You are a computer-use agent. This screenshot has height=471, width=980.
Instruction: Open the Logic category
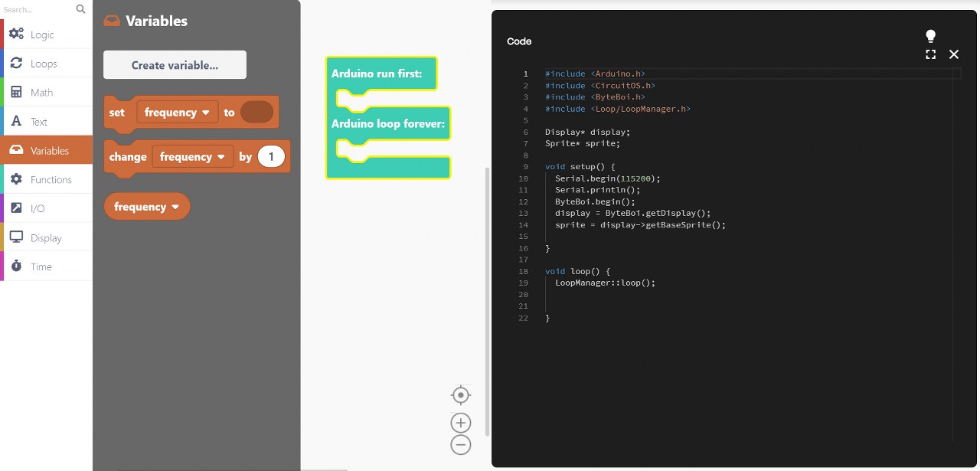tap(47, 34)
